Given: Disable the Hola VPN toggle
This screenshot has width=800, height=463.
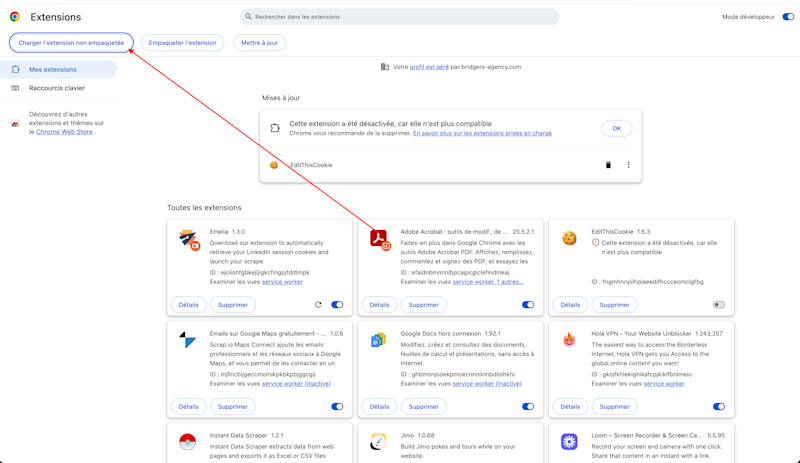Looking at the screenshot, I should point(719,407).
